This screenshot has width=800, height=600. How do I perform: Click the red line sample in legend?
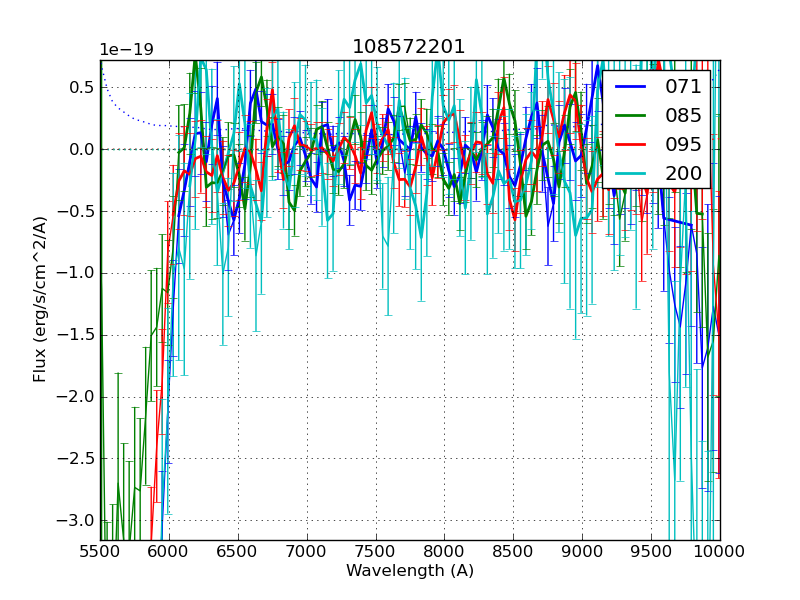coord(632,145)
